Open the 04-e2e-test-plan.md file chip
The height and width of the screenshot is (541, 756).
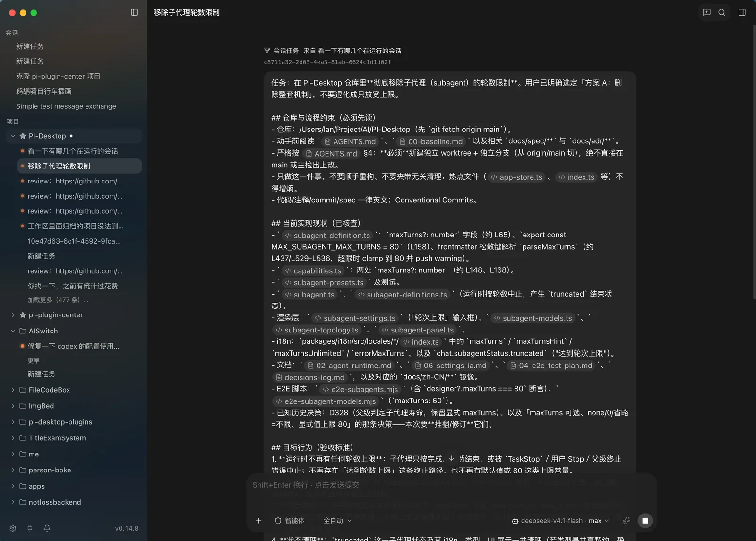[551, 366]
